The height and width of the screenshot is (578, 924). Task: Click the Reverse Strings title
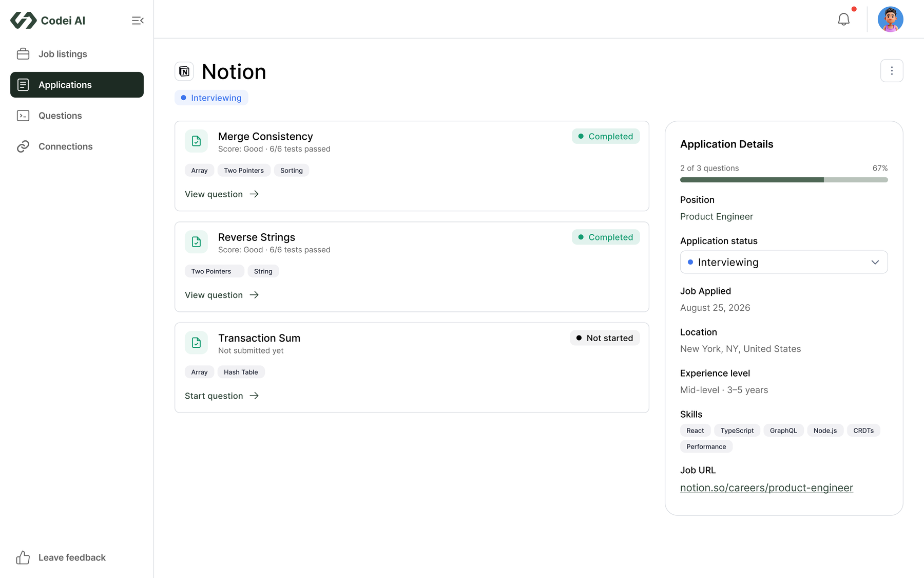coord(257,237)
